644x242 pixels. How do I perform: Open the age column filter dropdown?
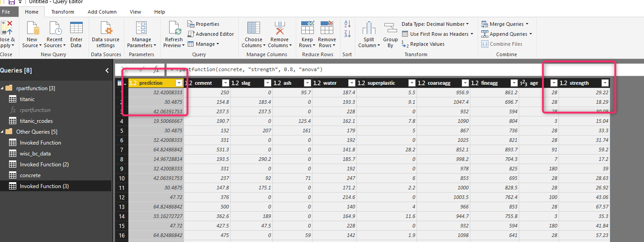tap(554, 83)
